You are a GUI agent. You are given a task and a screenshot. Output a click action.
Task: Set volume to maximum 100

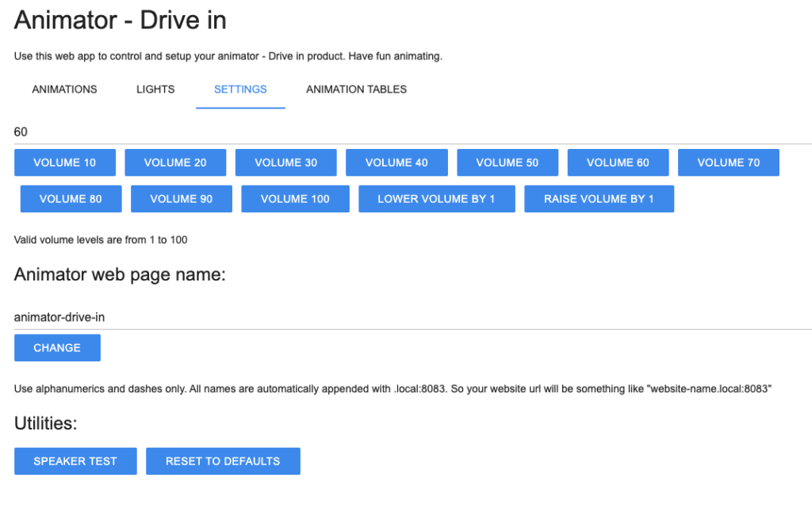click(x=295, y=199)
